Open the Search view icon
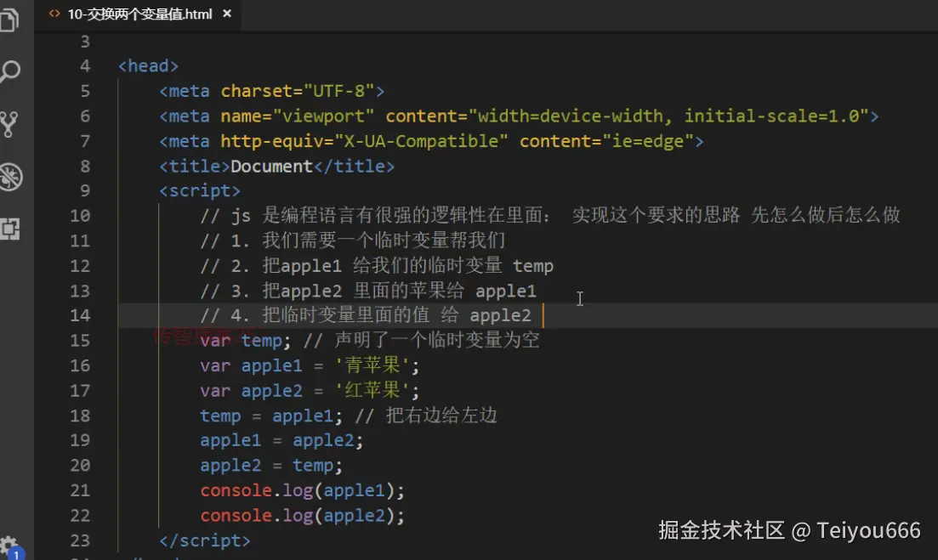Viewport: 938px width, 560px height. (x=9, y=71)
